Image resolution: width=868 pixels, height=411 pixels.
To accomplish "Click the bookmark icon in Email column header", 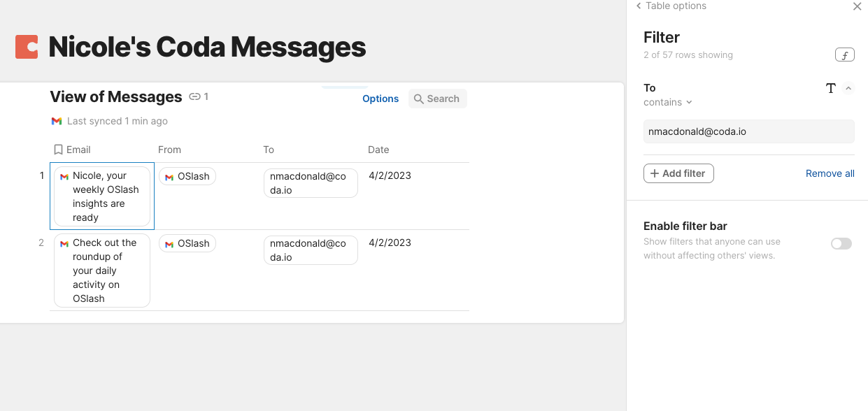I will coord(58,150).
